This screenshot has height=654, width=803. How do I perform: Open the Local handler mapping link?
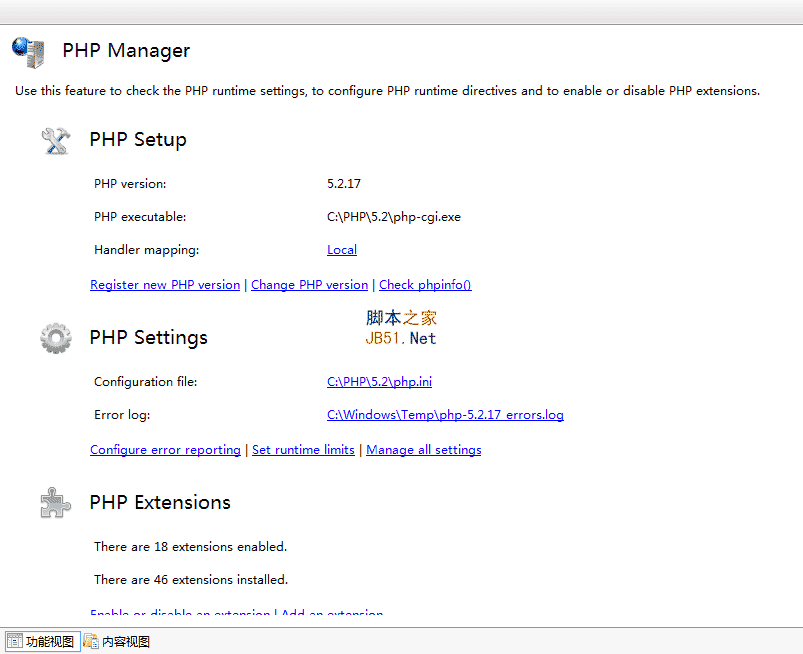[x=342, y=250]
